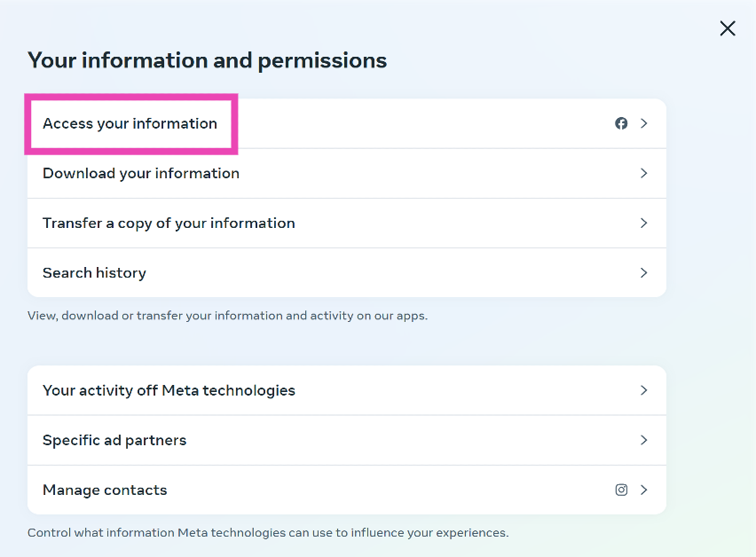
Task: Open Access your information
Action: click(130, 123)
